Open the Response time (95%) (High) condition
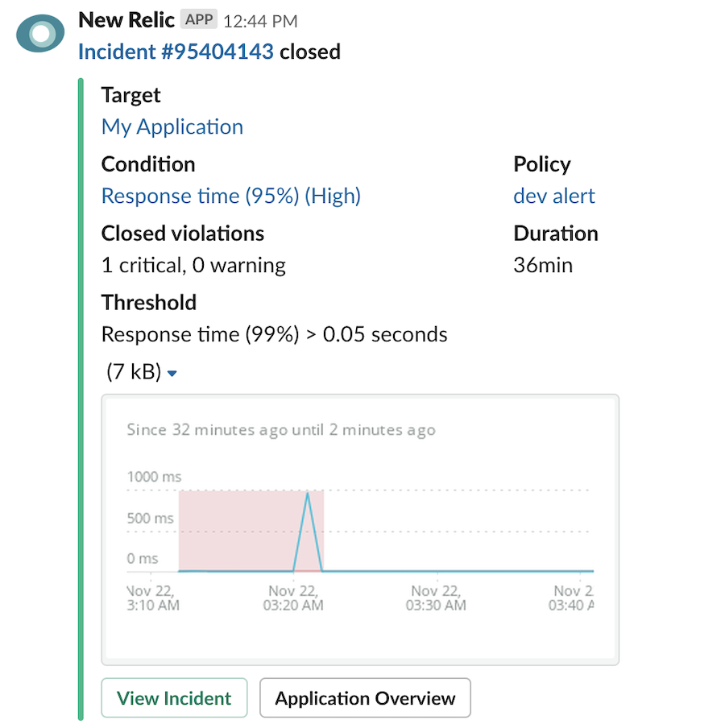This screenshot has height=728, width=725. pyautogui.click(x=230, y=196)
